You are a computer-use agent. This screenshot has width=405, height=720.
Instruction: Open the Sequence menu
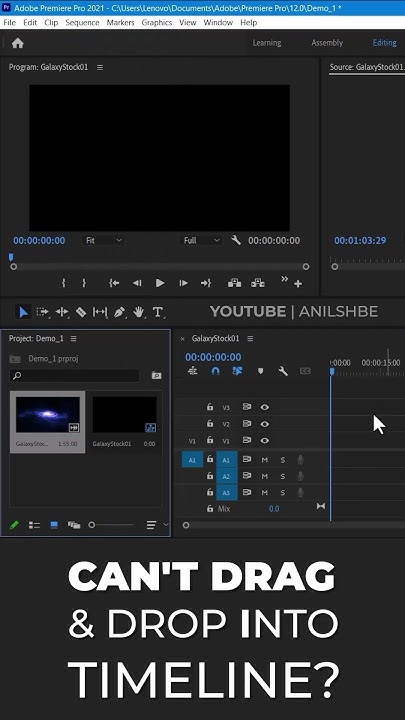[x=80, y=22]
